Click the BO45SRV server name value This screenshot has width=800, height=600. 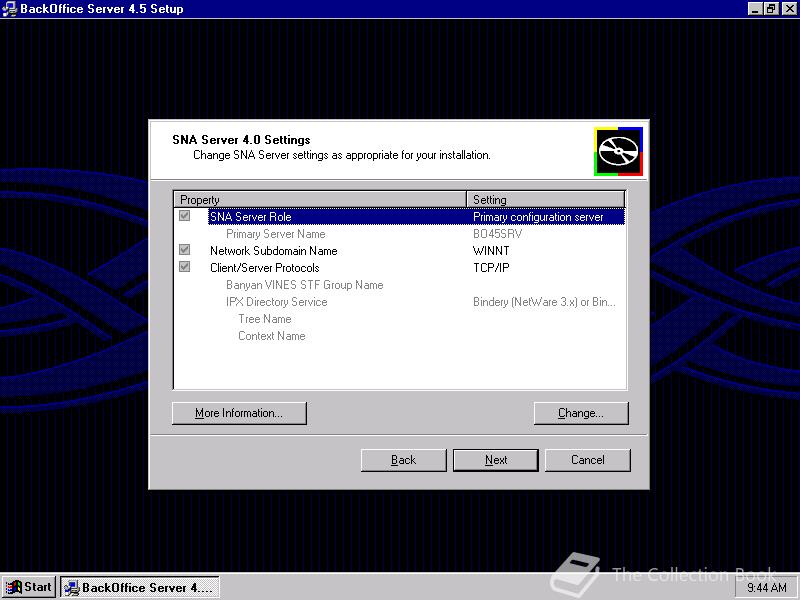pos(497,234)
